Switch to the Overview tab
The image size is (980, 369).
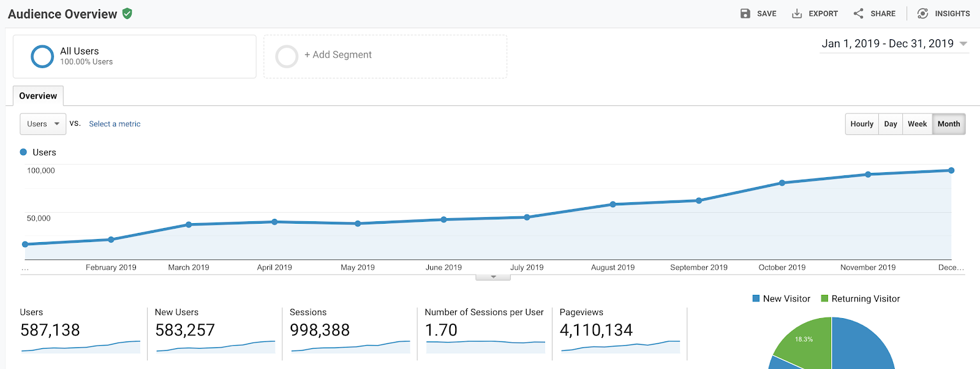(38, 96)
